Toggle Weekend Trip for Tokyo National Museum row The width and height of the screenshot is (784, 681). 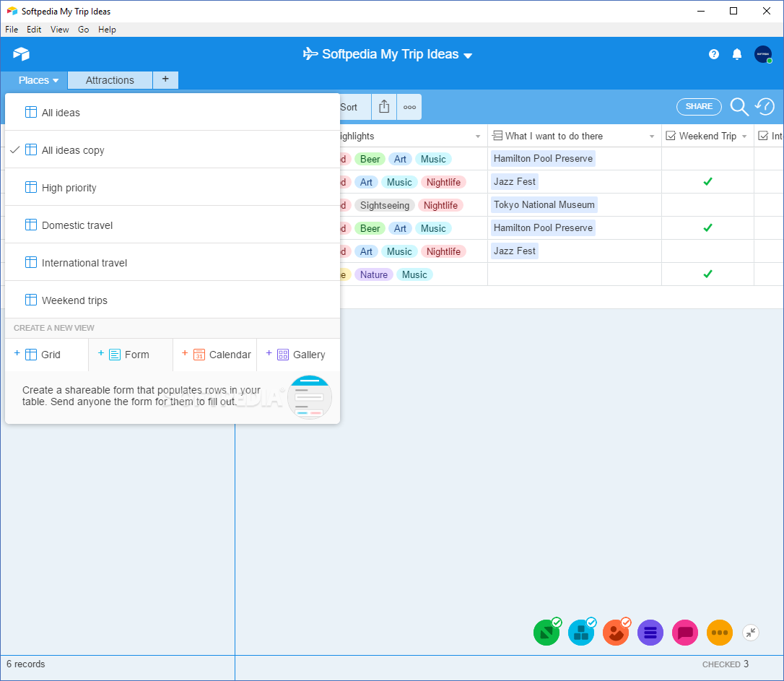[x=707, y=204]
